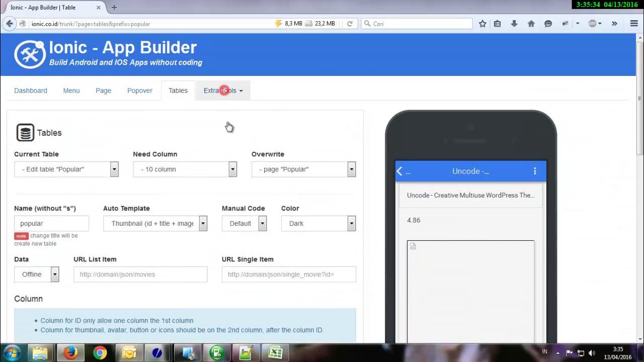
Task: Open Outlook from the taskbar
Action: (129, 352)
